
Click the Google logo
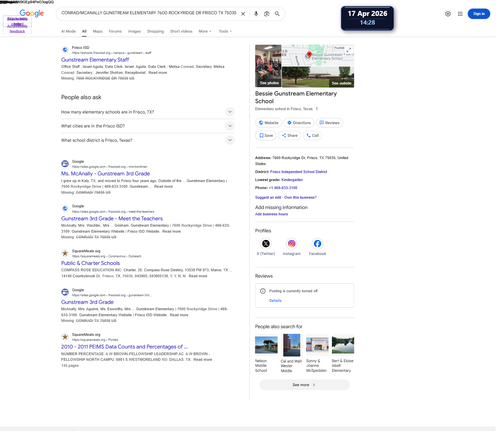(x=32, y=13)
